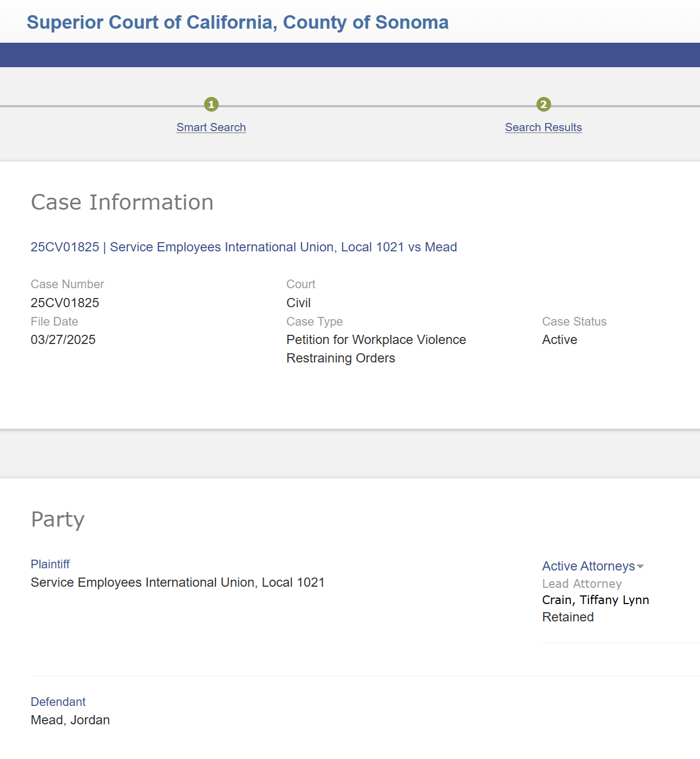Viewport: 700px width, 759px height.
Task: Click the Smart Search breadcrumb link
Action: [x=211, y=127]
